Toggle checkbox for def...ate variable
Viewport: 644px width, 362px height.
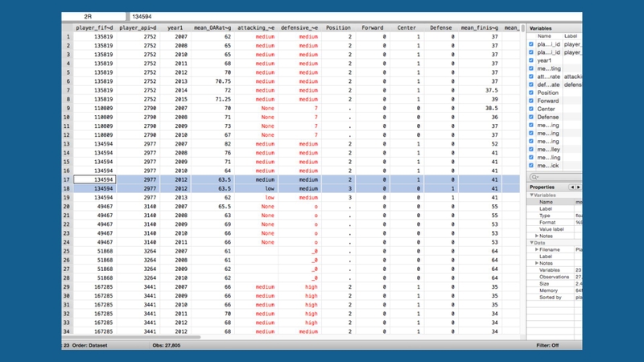coord(531,84)
